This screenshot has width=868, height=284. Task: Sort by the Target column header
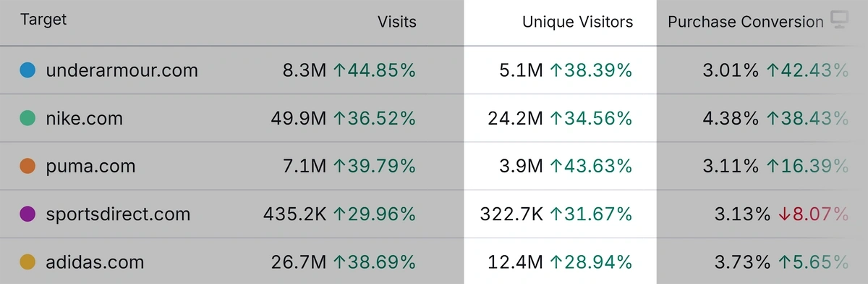(43, 20)
